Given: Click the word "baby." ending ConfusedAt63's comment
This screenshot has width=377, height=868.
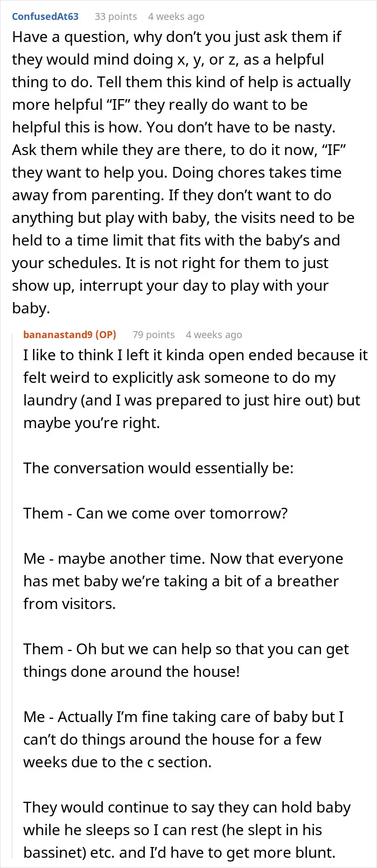Looking at the screenshot, I should [x=31, y=309].
